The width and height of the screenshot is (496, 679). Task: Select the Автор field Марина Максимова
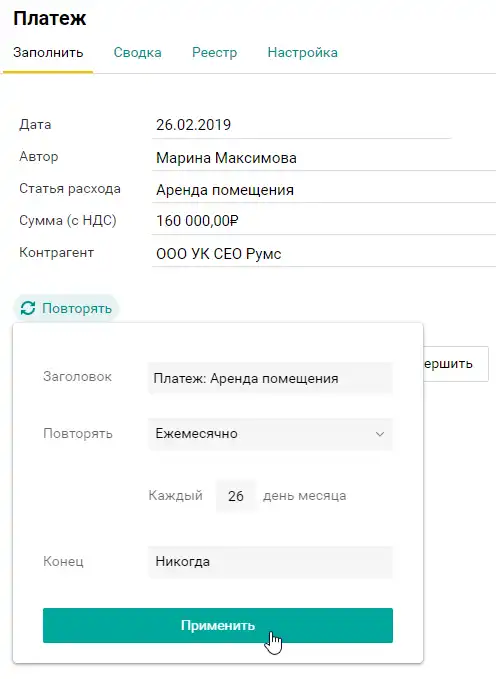pyautogui.click(x=324, y=158)
